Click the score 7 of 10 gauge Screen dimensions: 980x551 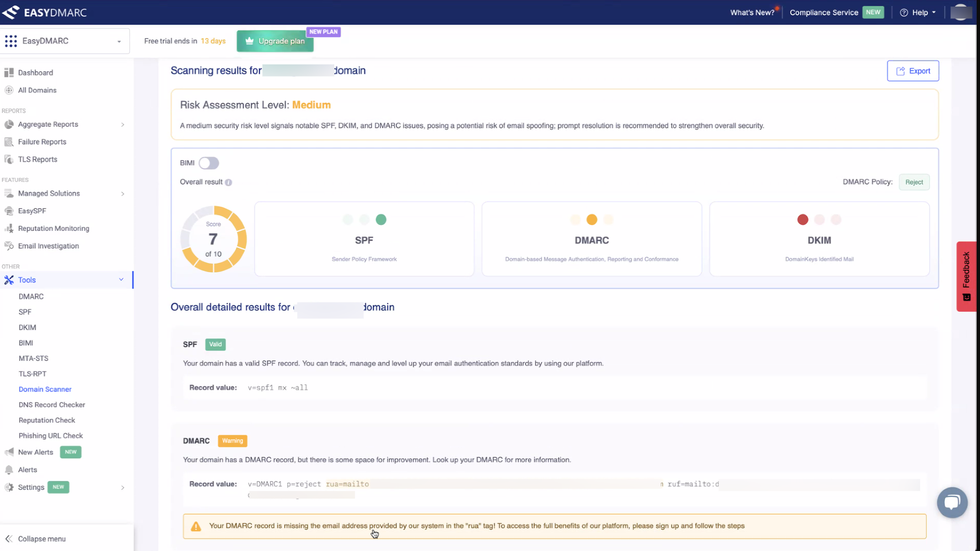click(x=213, y=239)
